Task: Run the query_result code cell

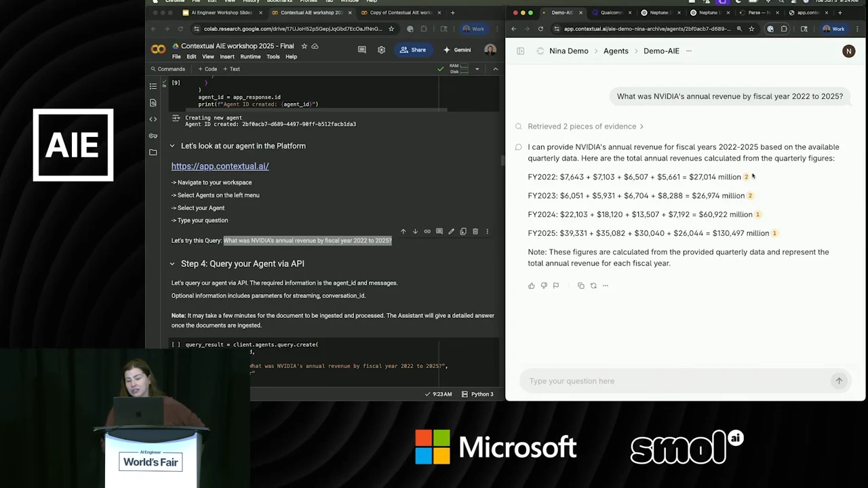Action: (176, 345)
